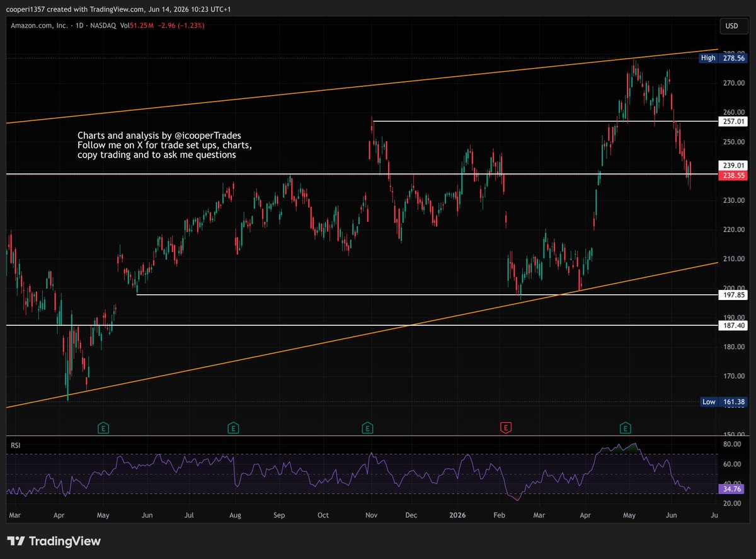Select the 239.01 horizontal line label

[x=733, y=165]
